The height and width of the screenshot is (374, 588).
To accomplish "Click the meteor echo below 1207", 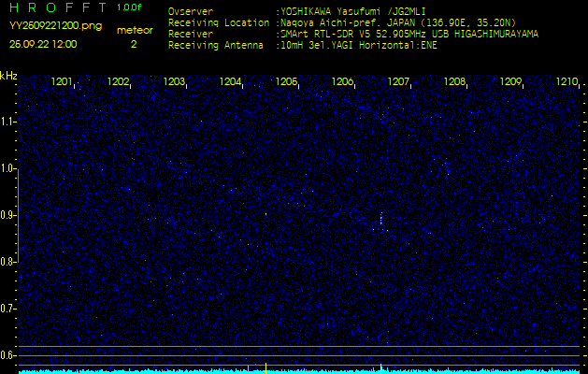I will click(380, 221).
